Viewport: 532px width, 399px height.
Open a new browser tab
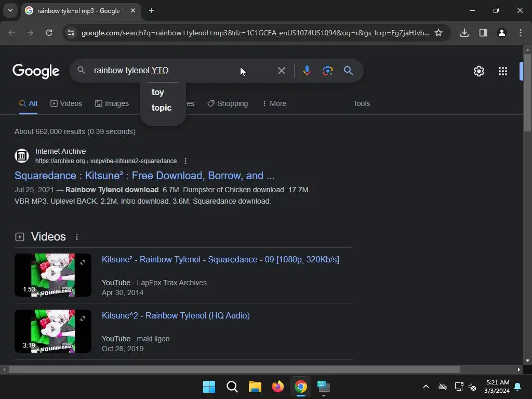[152, 10]
